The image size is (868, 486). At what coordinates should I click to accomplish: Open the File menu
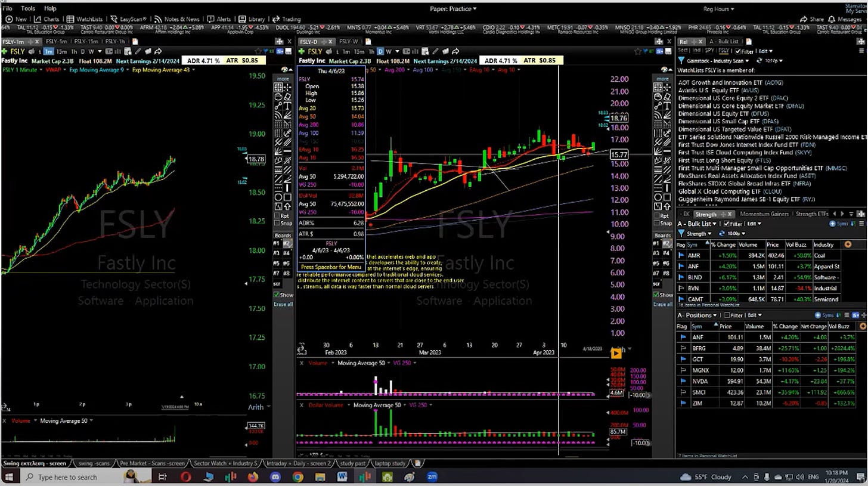pos(8,8)
